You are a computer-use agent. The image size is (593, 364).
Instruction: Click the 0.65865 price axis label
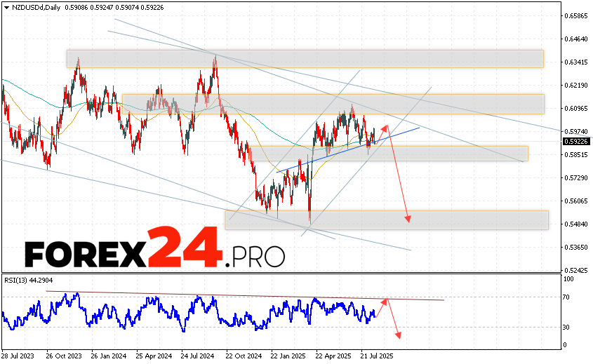pyautogui.click(x=575, y=15)
